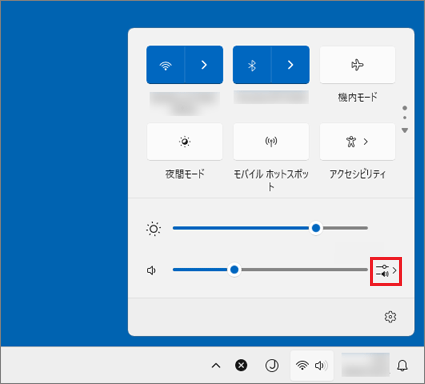The width and height of the screenshot is (425, 384).
Task: Go to next quick settings page arrow
Action: (x=405, y=130)
